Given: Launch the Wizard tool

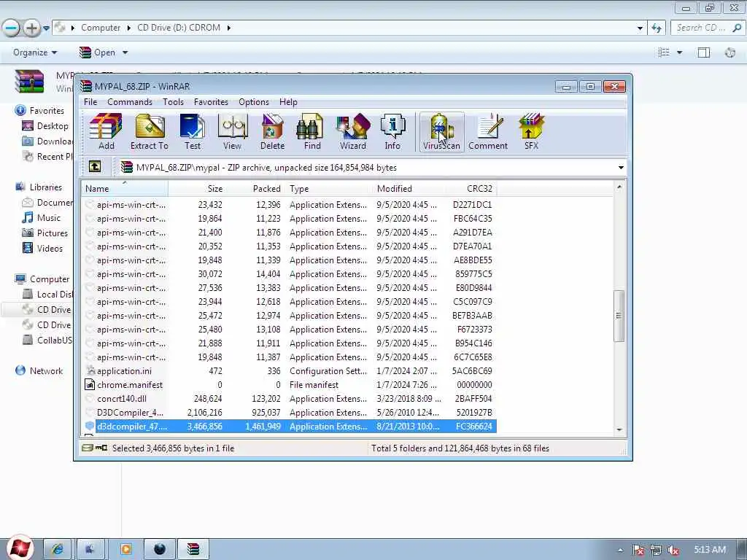Looking at the screenshot, I should pos(352,132).
